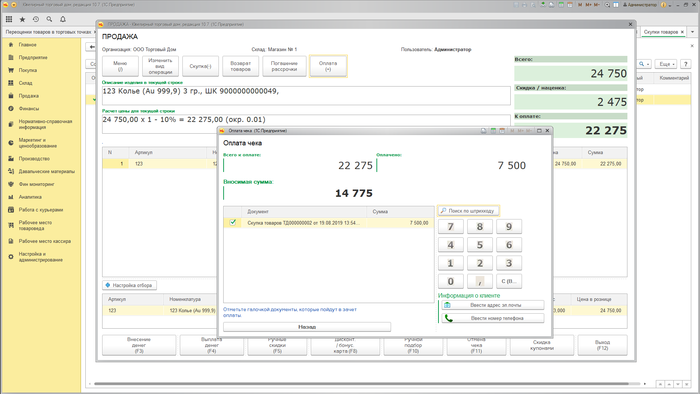Image resolution: width=700 pixels, height=394 pixels.
Task: Switch to the Скупки товаров tab
Action: coord(661,32)
